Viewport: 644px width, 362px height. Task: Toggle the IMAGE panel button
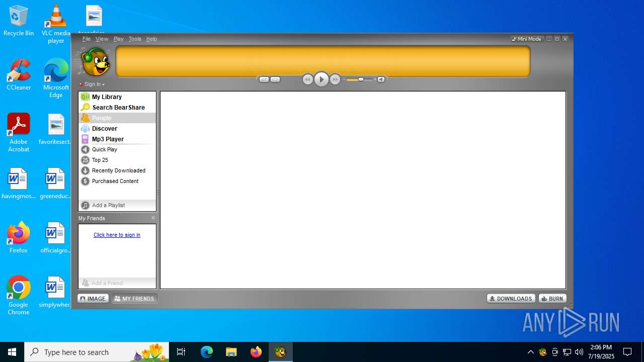pos(93,299)
